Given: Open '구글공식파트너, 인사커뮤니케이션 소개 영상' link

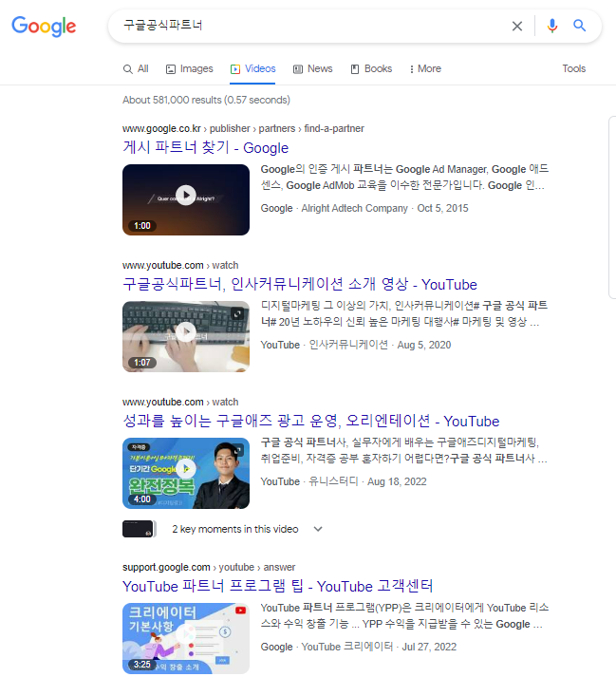Looking at the screenshot, I should pos(300,284).
